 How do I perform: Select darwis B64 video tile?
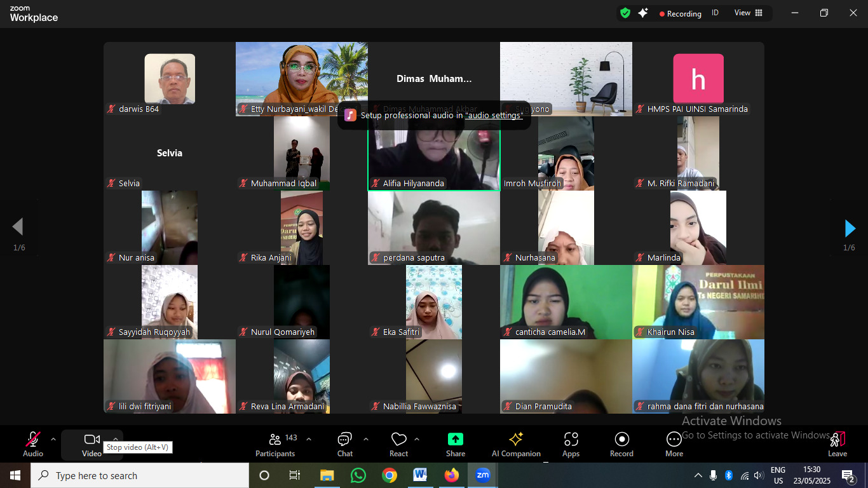170,79
